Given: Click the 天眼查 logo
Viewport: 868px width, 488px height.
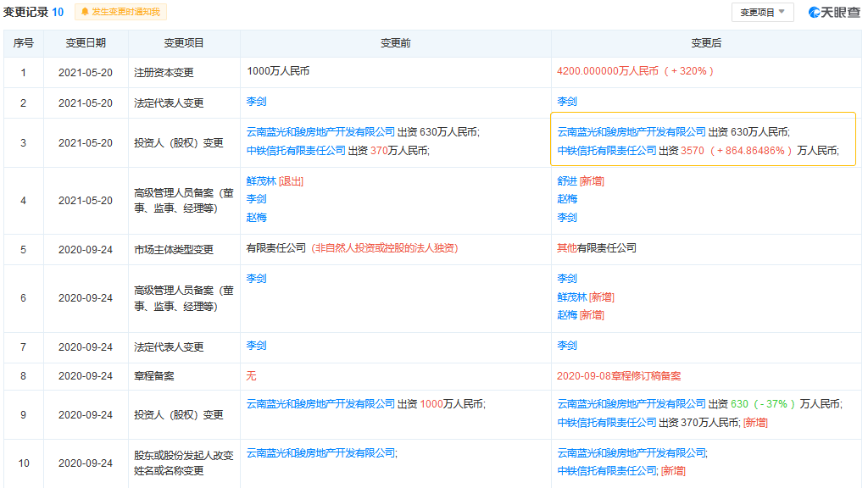Looking at the screenshot, I should pyautogui.click(x=834, y=12).
